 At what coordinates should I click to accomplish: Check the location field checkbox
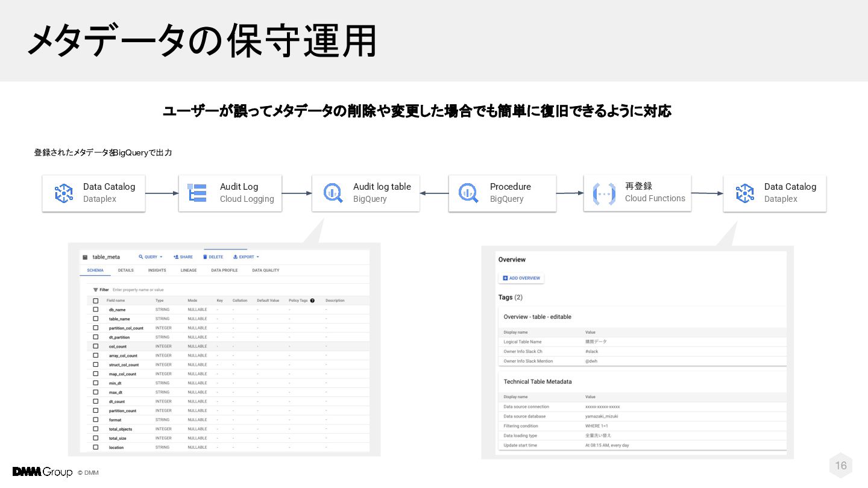tap(95, 448)
